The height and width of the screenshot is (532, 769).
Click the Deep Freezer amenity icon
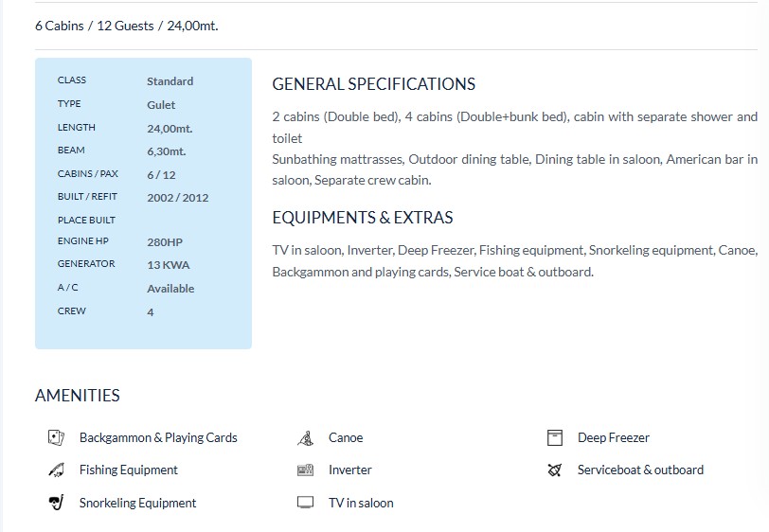555,437
